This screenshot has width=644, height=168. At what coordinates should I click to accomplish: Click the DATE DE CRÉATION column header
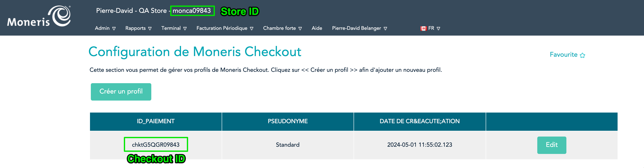419,121
